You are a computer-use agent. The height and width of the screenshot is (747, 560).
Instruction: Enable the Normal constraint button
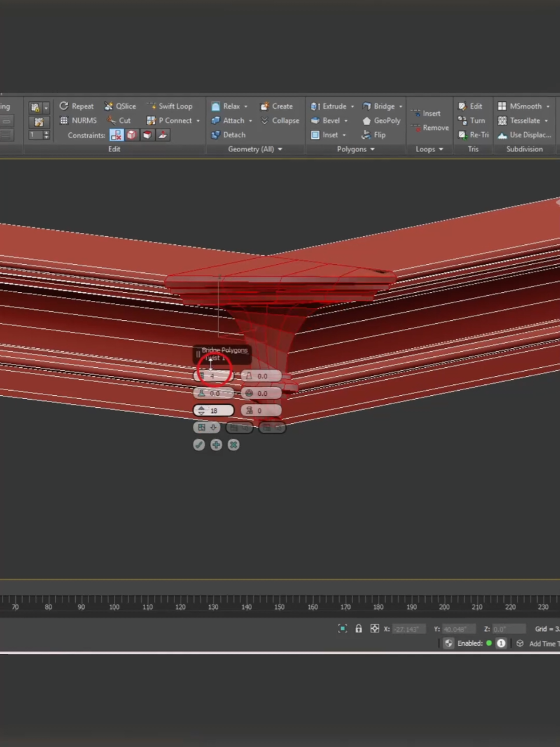[x=162, y=136]
